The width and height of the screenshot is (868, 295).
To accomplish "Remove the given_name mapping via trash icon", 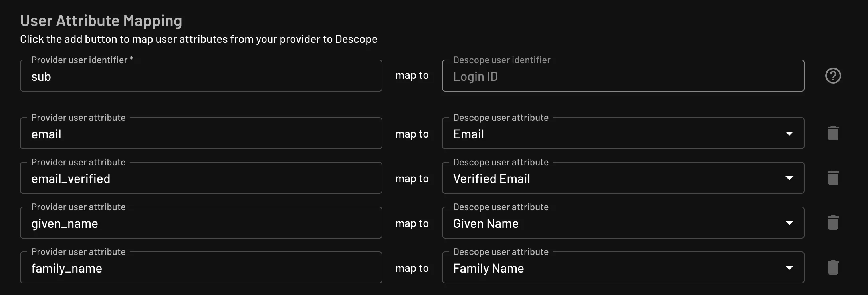I will pos(833,223).
